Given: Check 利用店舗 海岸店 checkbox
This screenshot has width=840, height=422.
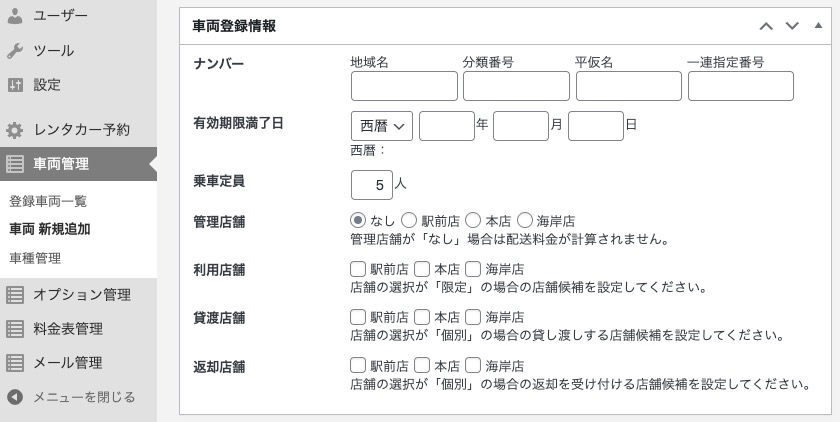Looking at the screenshot, I should (x=473, y=268).
